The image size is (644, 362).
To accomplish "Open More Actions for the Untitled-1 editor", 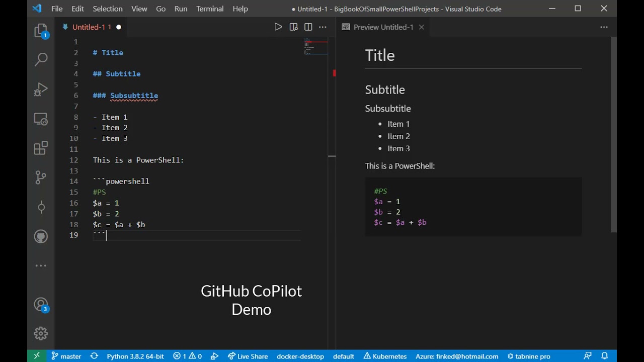I will point(323,27).
